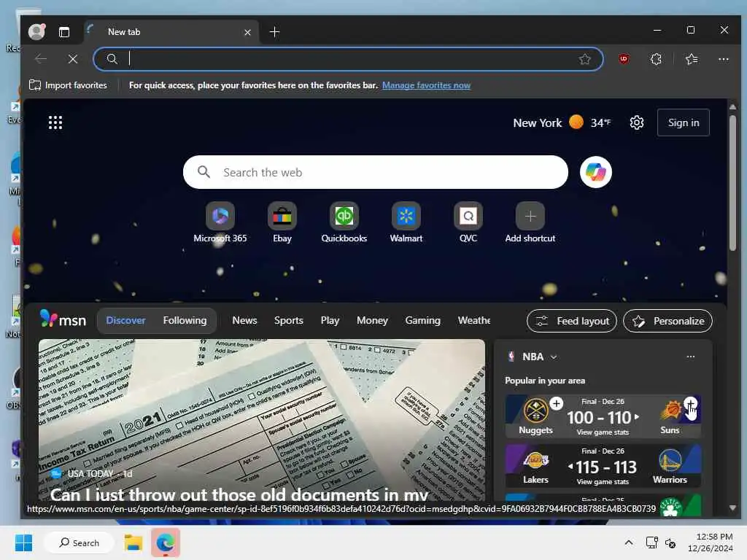The image size is (747, 560).
Task: Open the QVC shortcut
Action: coord(468,223)
